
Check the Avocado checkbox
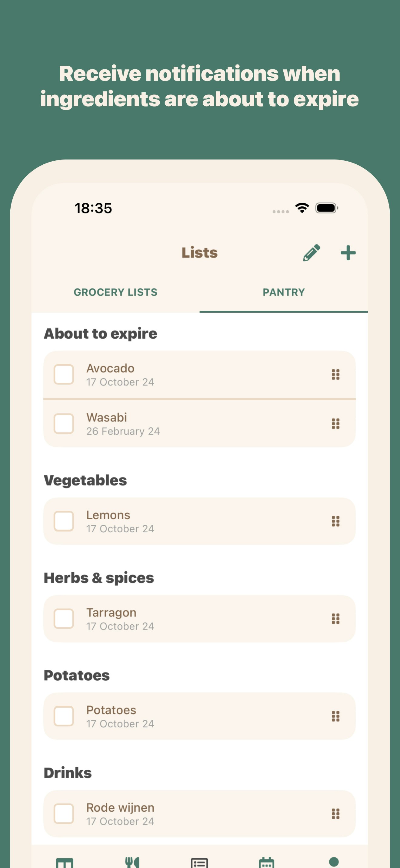(x=64, y=374)
